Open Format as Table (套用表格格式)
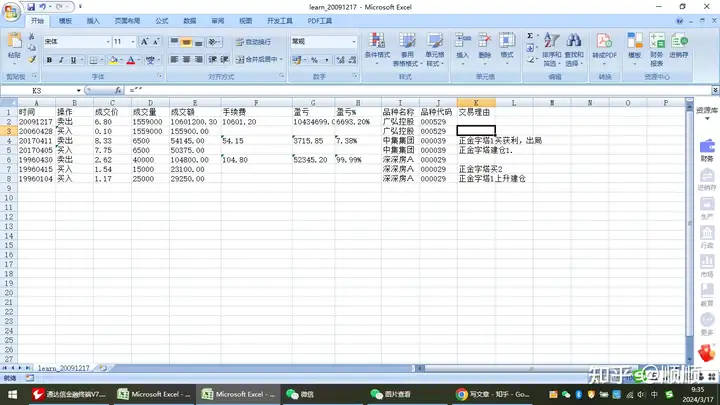 [407, 50]
